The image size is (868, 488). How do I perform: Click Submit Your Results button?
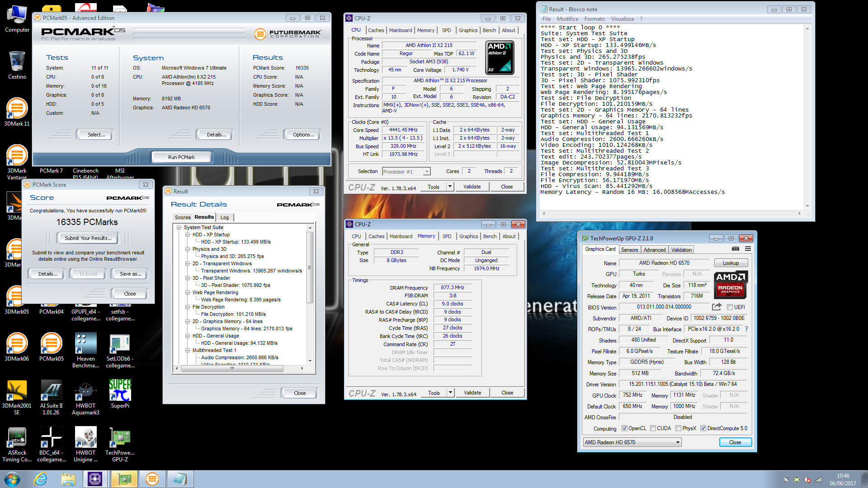pyautogui.click(x=88, y=238)
